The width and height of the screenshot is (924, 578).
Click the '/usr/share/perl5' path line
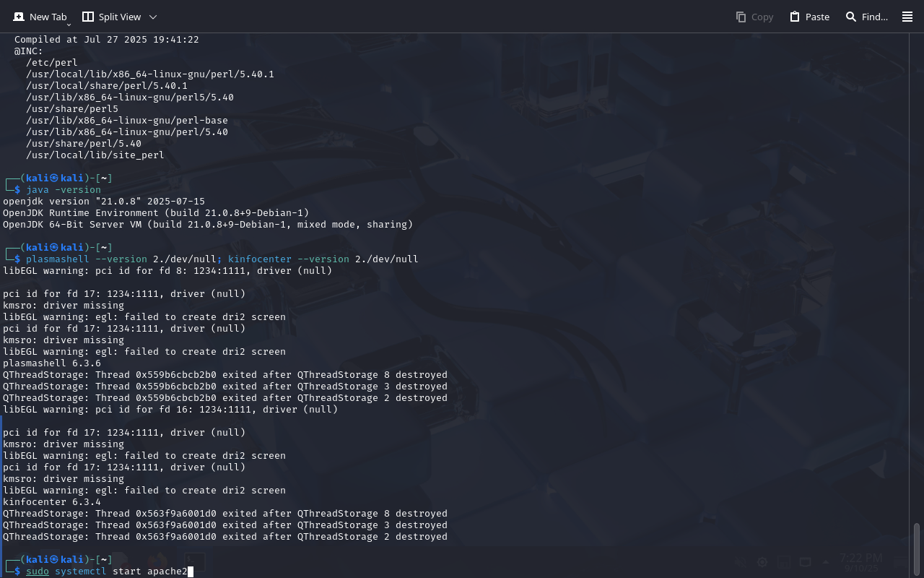72,109
